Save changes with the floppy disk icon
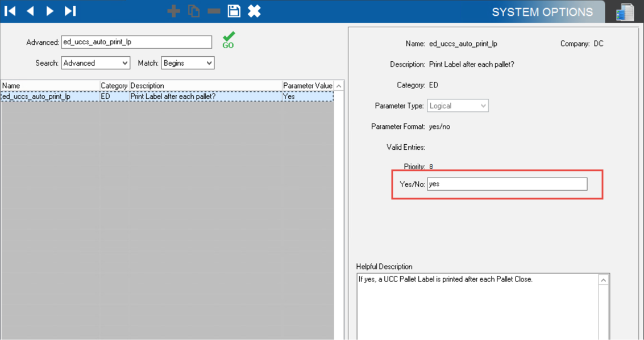The height and width of the screenshot is (340, 644). (234, 11)
